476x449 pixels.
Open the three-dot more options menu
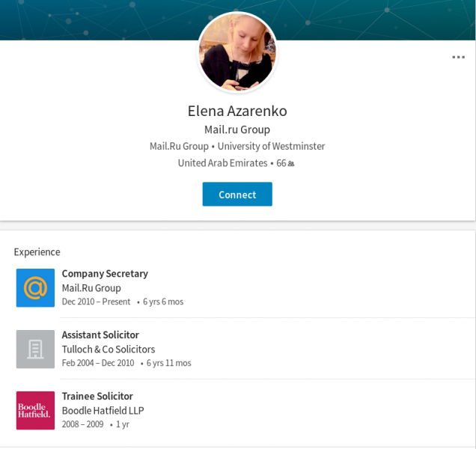point(458,58)
